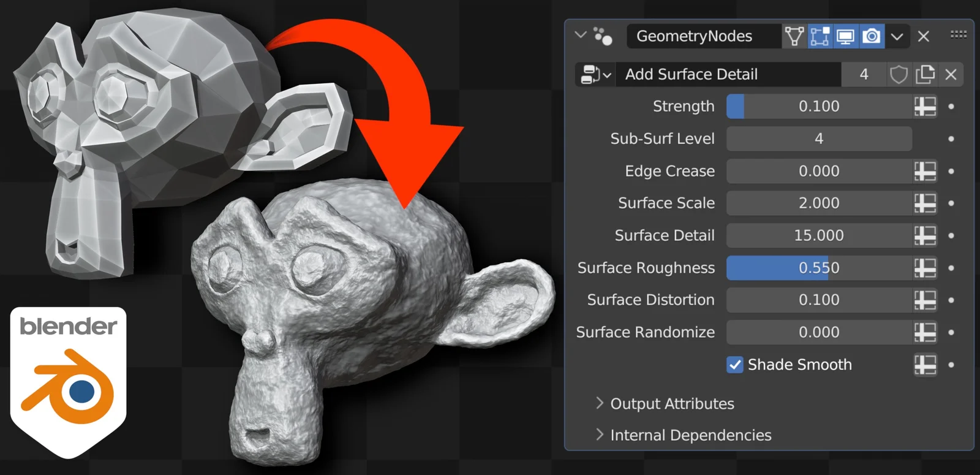Image resolution: width=980 pixels, height=475 pixels.
Task: Toggle attribute input for Surface Randomize
Action: tap(925, 332)
